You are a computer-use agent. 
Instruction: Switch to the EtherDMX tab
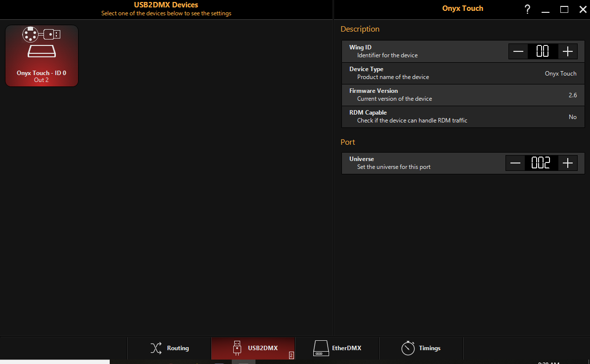click(337, 348)
